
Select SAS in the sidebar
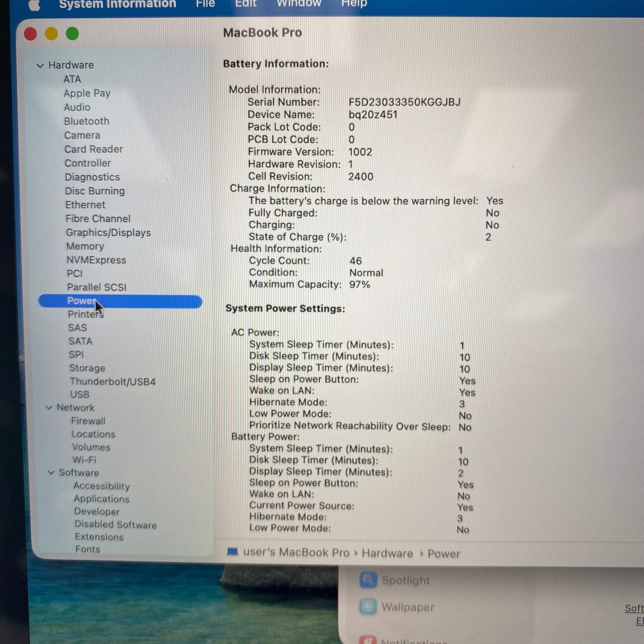[77, 328]
